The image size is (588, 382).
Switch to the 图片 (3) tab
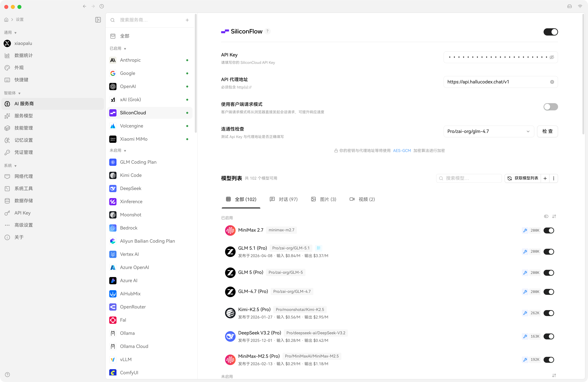[x=324, y=199]
